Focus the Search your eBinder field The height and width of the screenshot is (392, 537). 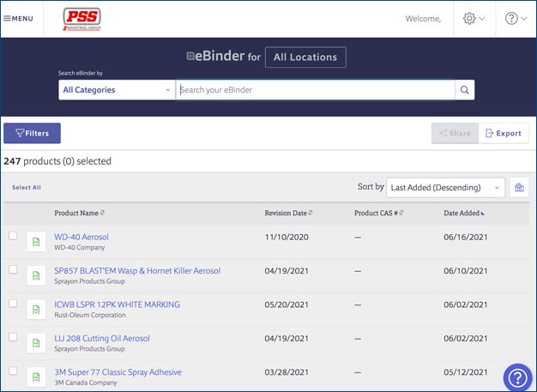316,90
